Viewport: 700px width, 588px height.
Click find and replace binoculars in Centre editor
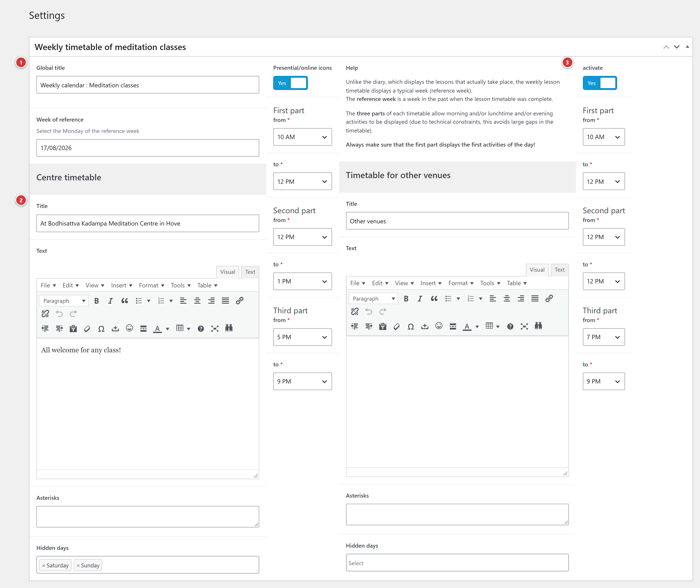point(229,328)
